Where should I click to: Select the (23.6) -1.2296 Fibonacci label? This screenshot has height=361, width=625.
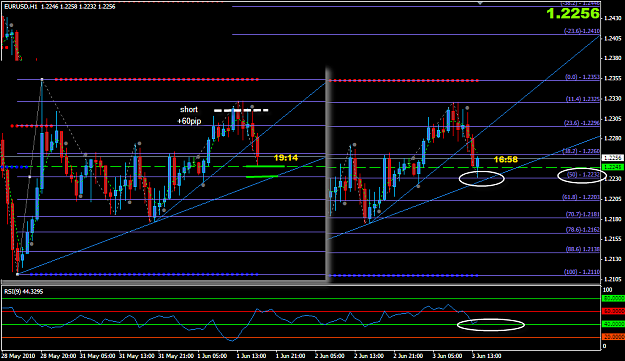(582, 123)
